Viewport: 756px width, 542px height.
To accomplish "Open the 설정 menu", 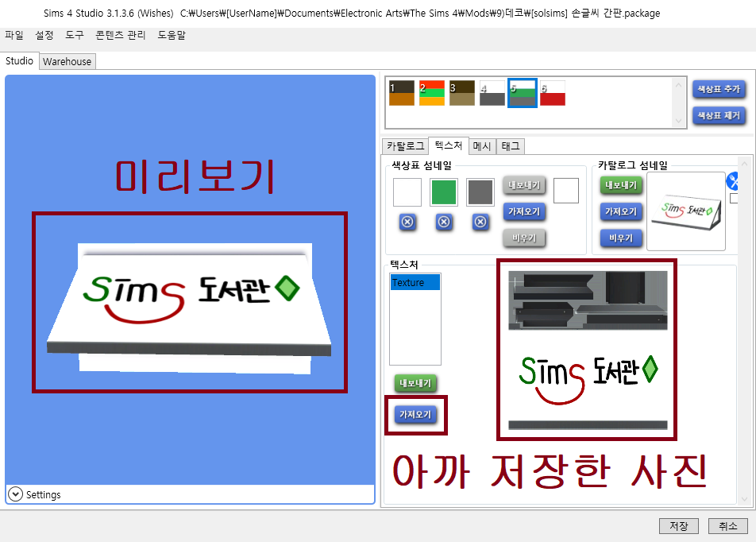I will pos(44,35).
